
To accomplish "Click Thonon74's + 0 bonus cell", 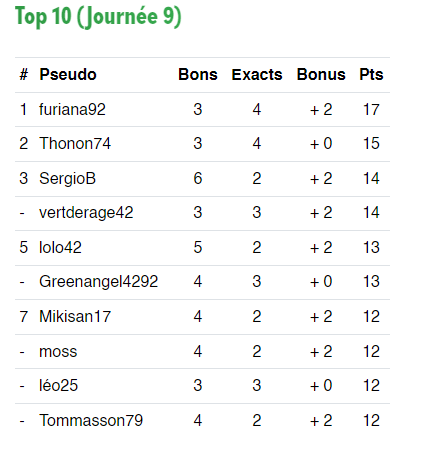I will click(321, 144).
